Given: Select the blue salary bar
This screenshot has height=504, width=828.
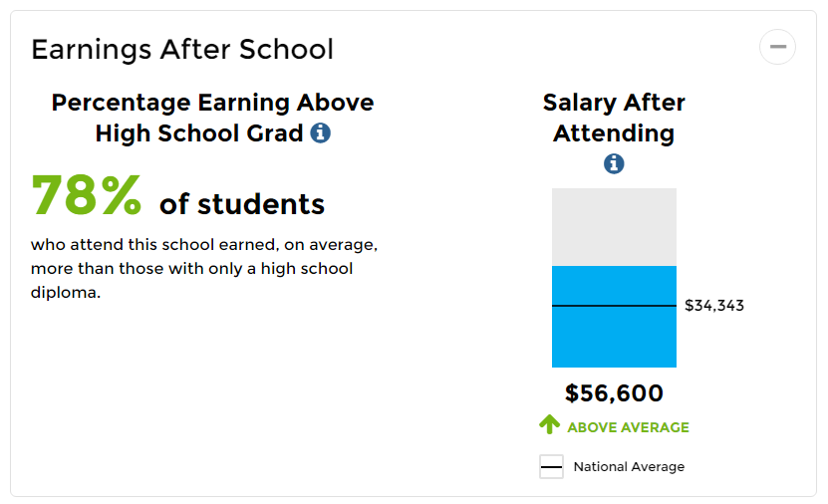Looking at the screenshot, I should 614,339.
